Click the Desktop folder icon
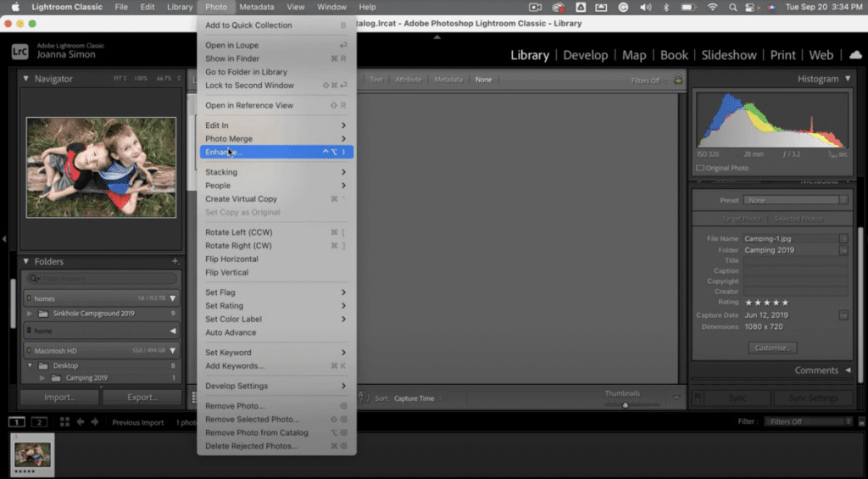Image resolution: width=868 pixels, height=479 pixels. [43, 365]
